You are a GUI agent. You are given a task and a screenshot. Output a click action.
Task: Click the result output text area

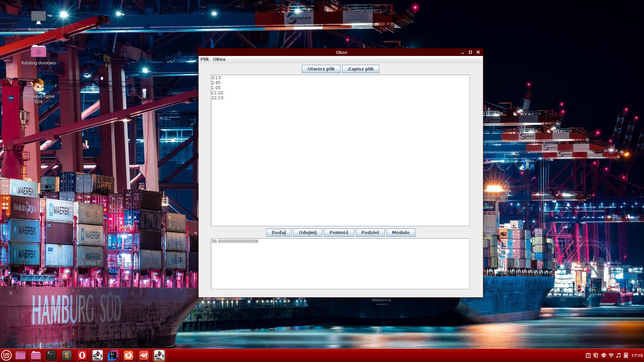point(340,265)
